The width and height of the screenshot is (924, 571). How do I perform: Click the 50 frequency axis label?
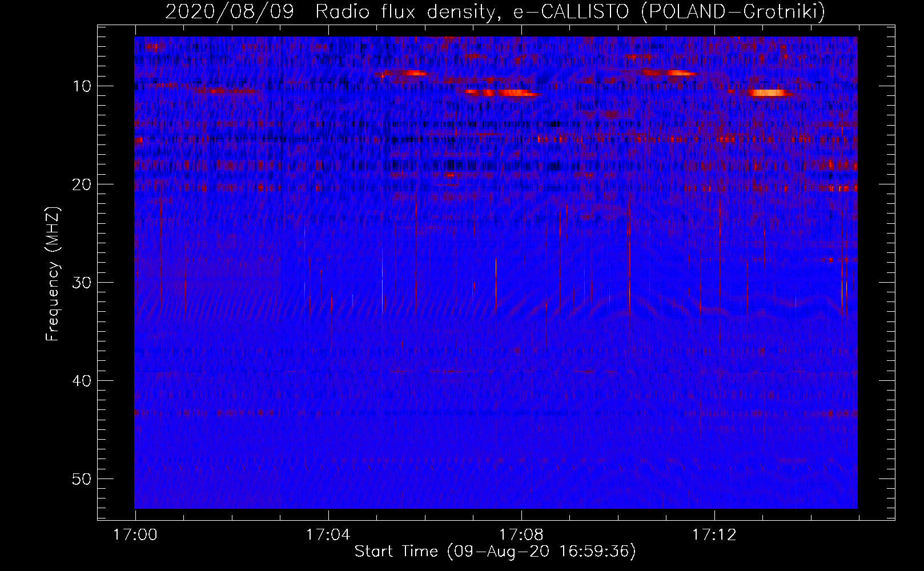pyautogui.click(x=82, y=479)
